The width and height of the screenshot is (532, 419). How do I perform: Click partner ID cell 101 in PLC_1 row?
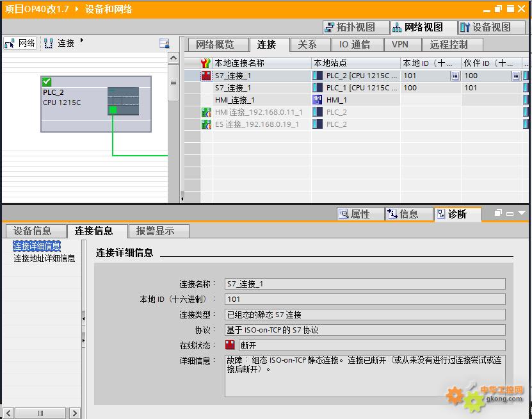click(x=491, y=88)
